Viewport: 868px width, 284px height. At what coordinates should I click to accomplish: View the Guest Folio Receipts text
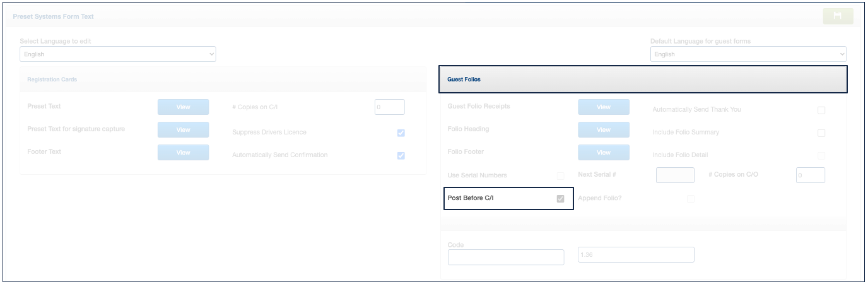[x=603, y=107]
